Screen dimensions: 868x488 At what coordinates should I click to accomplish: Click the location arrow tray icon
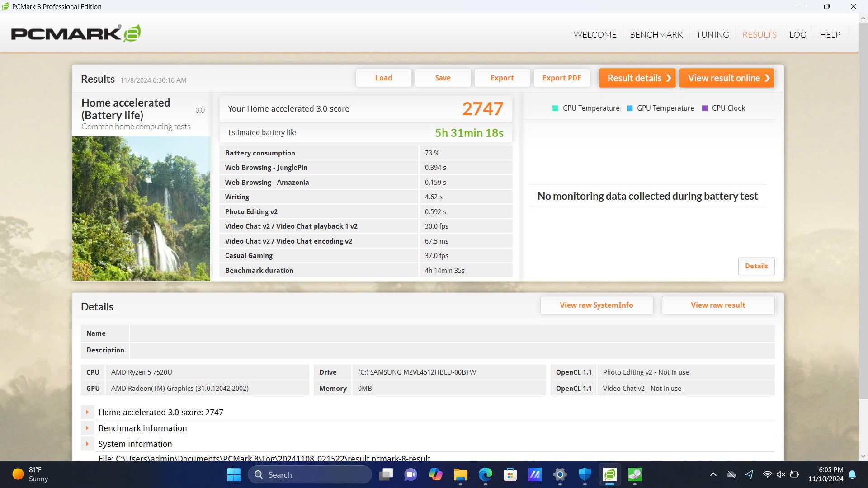coord(749,474)
